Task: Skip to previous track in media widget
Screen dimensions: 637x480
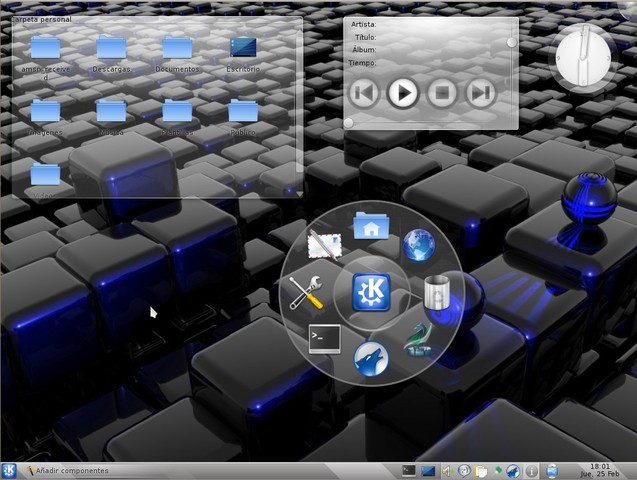Action: click(364, 93)
